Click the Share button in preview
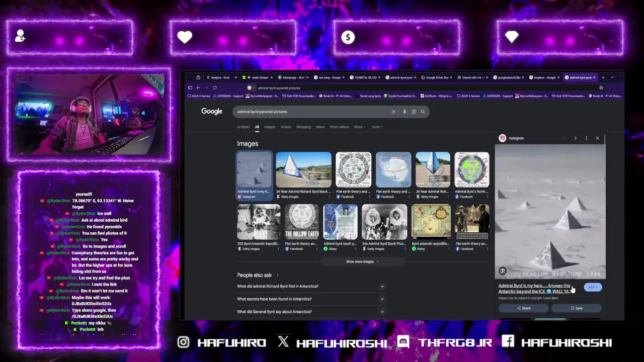644x362 pixels. (523, 308)
